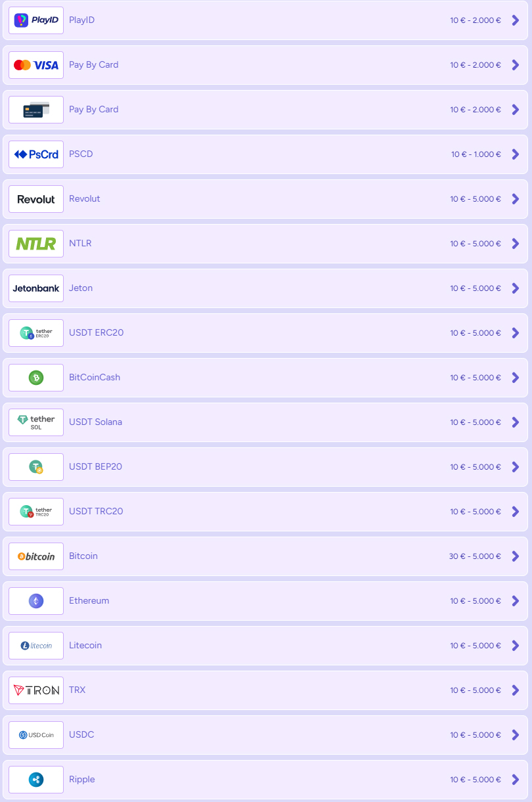Click the arrow on the Jeton row
This screenshot has width=532, height=802.
point(516,288)
